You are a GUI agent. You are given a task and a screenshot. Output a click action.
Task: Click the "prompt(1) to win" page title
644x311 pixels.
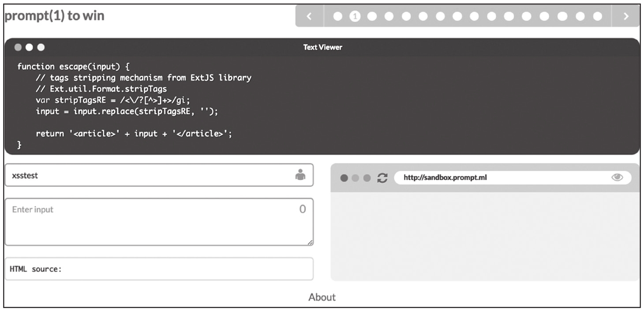pos(54,16)
